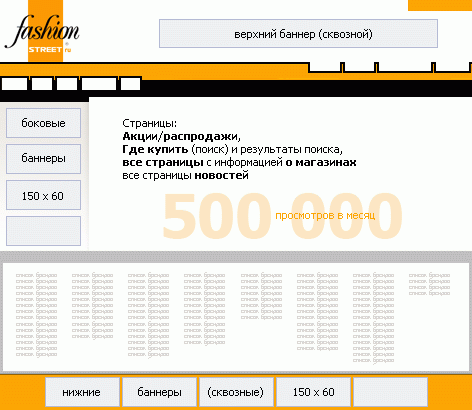The image size is (472, 410).
Task: Click the просмотров в месяц orange label
Action: pyautogui.click(x=325, y=216)
